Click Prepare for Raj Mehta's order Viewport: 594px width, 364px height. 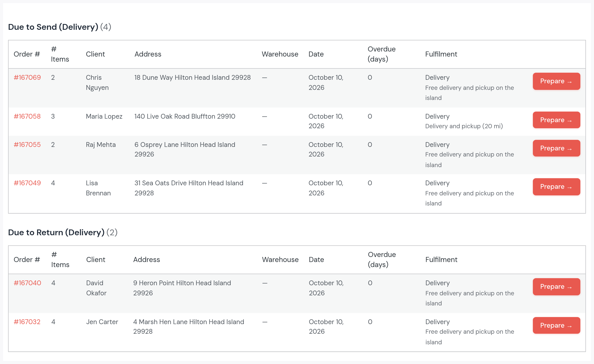click(556, 148)
